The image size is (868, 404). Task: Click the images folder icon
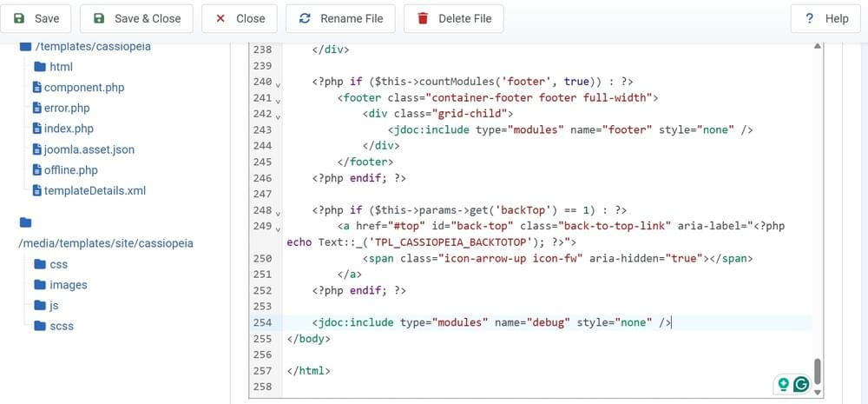tap(40, 285)
